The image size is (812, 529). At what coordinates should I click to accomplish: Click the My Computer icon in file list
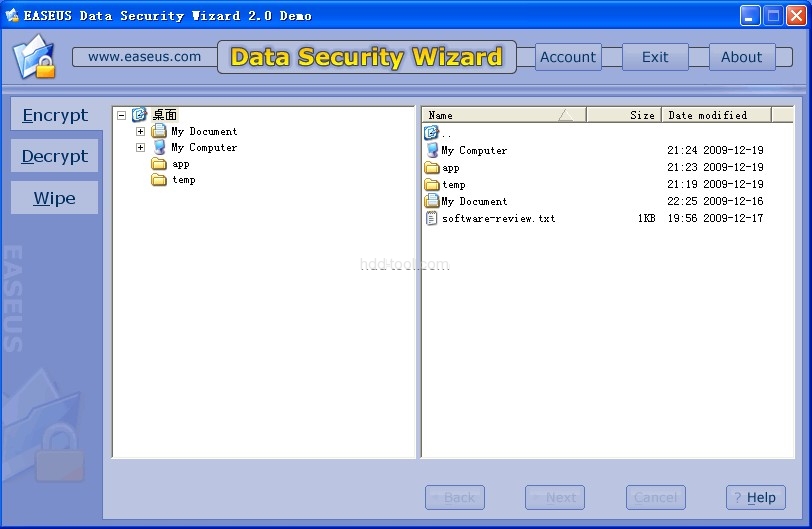point(432,150)
